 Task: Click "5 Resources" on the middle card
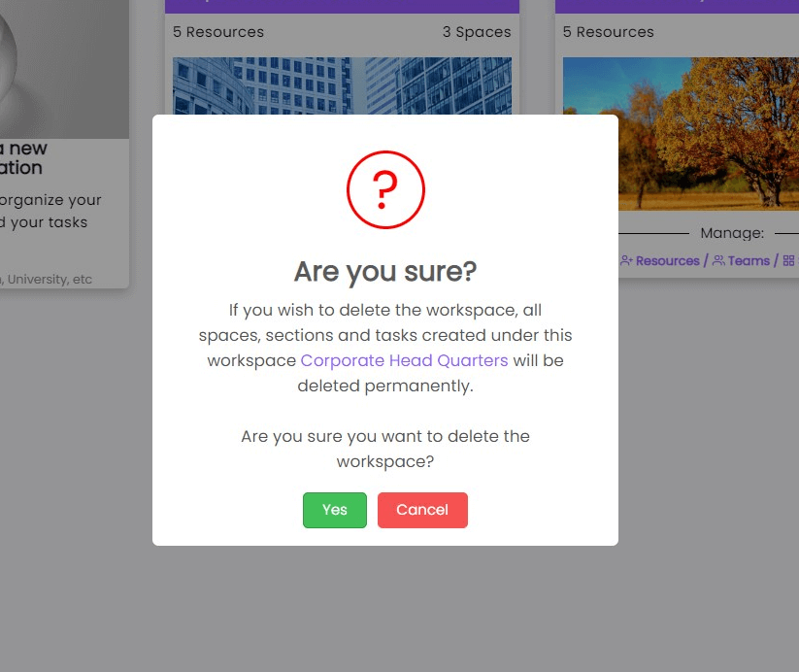(218, 32)
